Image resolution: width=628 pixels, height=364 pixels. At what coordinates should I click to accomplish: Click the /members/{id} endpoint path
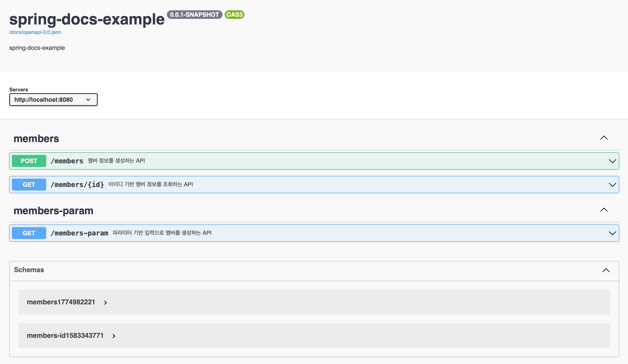[x=77, y=185]
